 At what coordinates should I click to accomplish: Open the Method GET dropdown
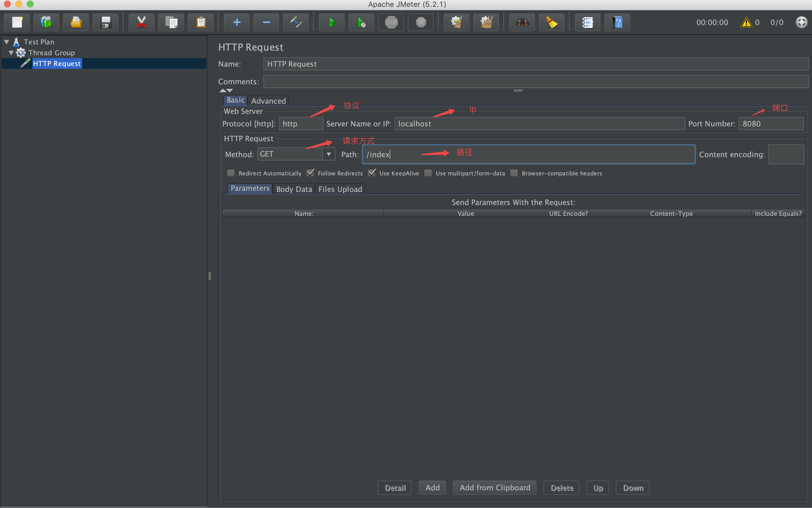pyautogui.click(x=329, y=154)
